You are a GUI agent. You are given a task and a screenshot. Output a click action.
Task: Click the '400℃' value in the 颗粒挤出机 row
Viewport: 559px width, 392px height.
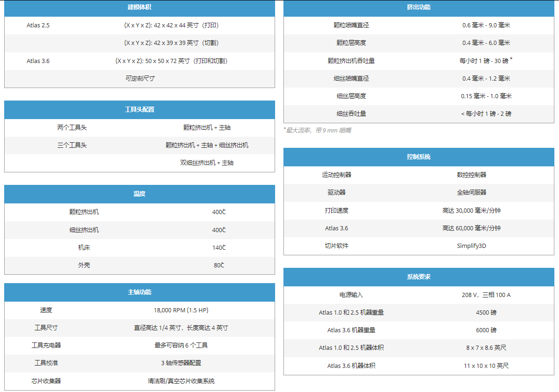[x=219, y=212]
